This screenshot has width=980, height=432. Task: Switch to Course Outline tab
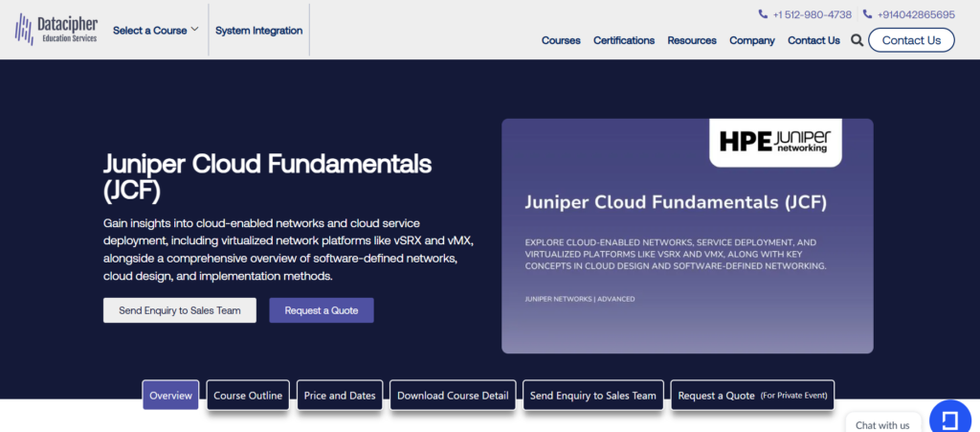tap(248, 395)
